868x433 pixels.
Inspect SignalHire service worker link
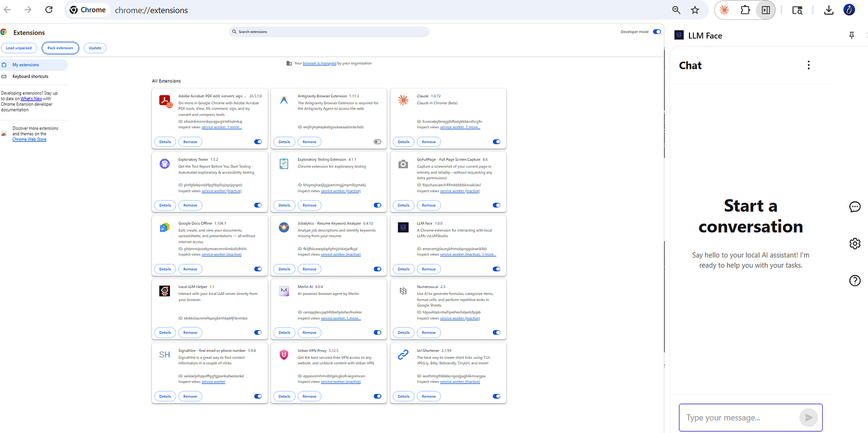(213, 382)
